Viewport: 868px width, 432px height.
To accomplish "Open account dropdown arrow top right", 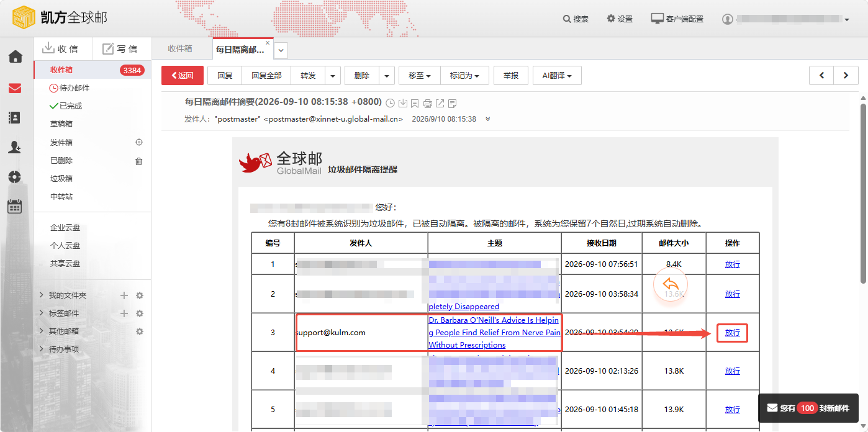I will pyautogui.click(x=847, y=20).
